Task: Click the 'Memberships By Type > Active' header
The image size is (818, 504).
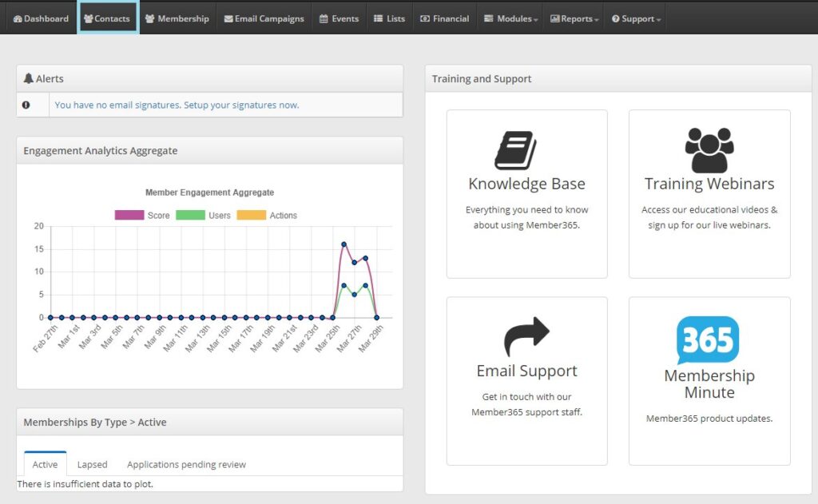Action: [210, 422]
